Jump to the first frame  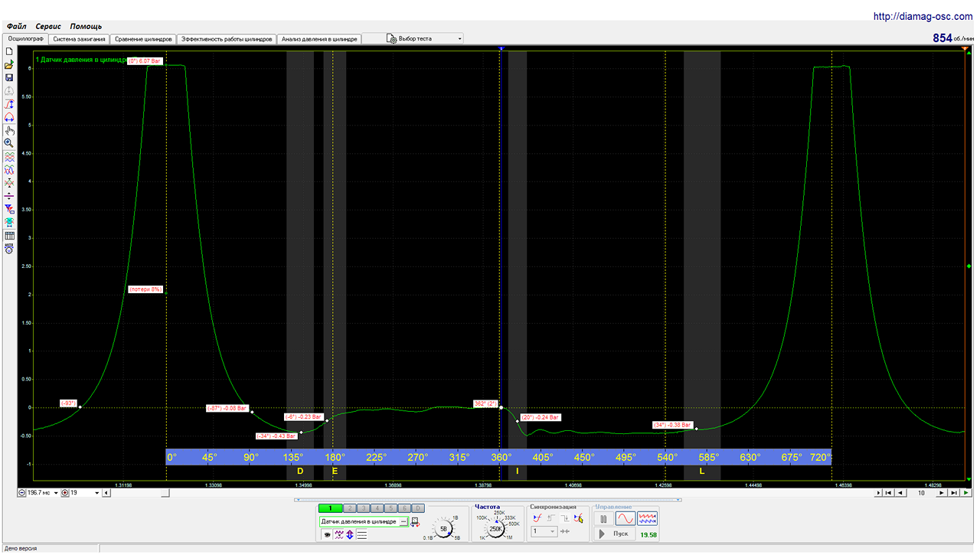888,493
